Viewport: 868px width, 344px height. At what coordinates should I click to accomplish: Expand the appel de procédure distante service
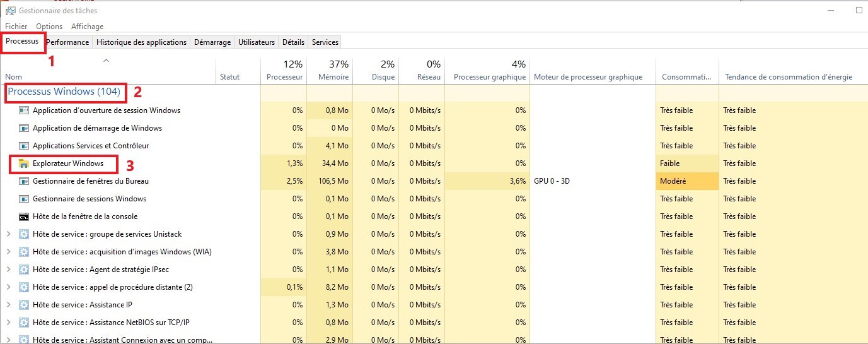tap(8, 287)
